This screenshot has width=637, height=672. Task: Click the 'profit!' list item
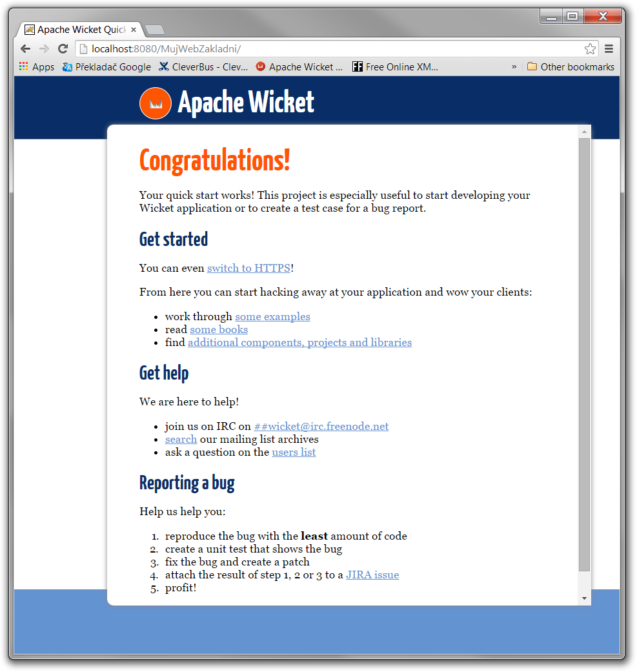(x=181, y=587)
